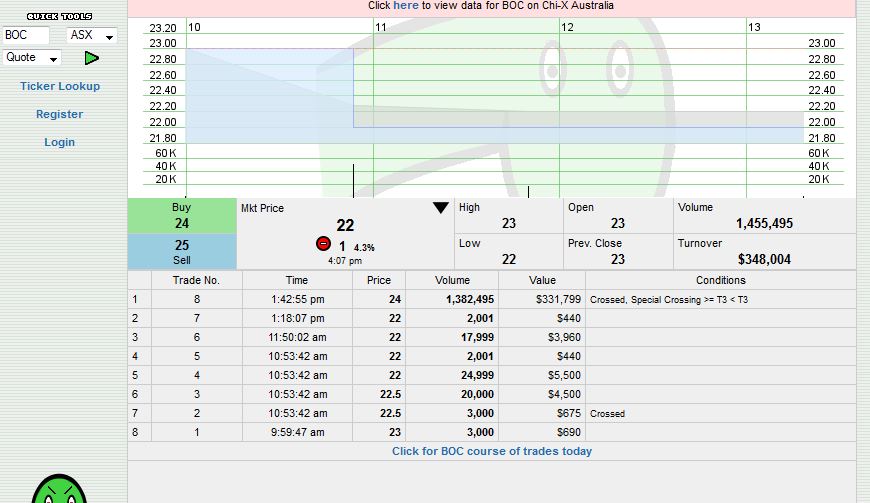Image resolution: width=870 pixels, height=503 pixels.
Task: Open the Ticker Lookup link
Action: point(60,86)
